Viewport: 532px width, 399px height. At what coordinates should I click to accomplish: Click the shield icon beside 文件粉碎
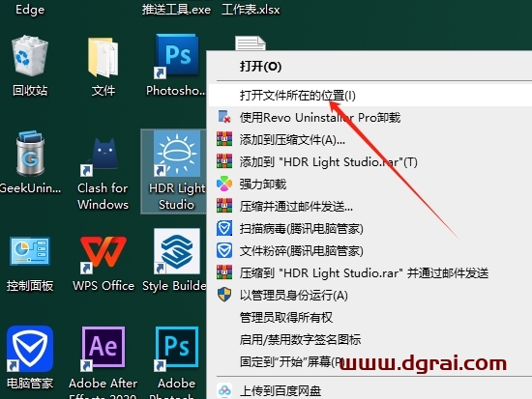click(x=224, y=250)
